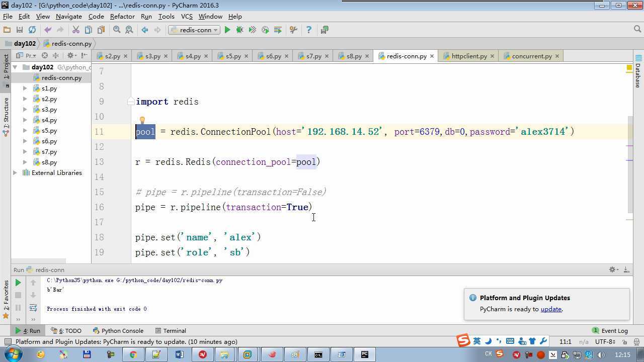Image resolution: width=644 pixels, height=362 pixels.
Task: Click the concurrency diagram run icon
Action: pyautogui.click(x=278, y=30)
